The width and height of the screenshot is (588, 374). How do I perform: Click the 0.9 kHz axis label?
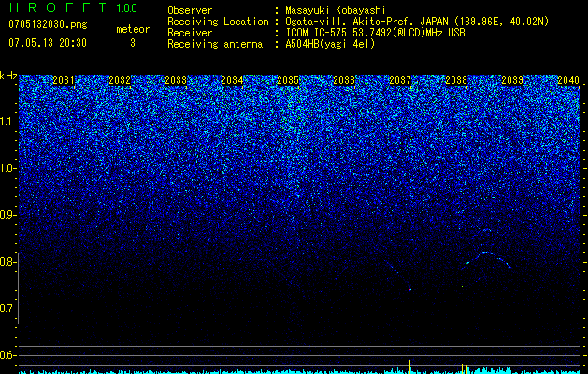[8, 215]
